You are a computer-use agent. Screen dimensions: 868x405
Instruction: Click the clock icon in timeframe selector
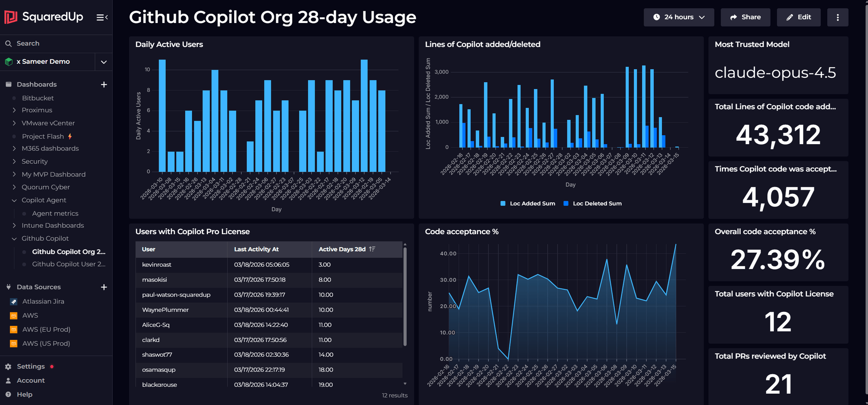tap(656, 17)
